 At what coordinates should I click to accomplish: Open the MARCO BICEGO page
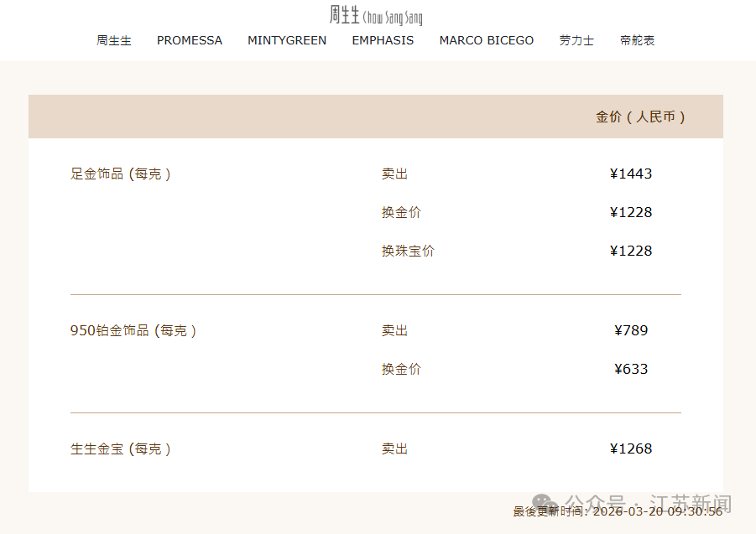coord(486,40)
